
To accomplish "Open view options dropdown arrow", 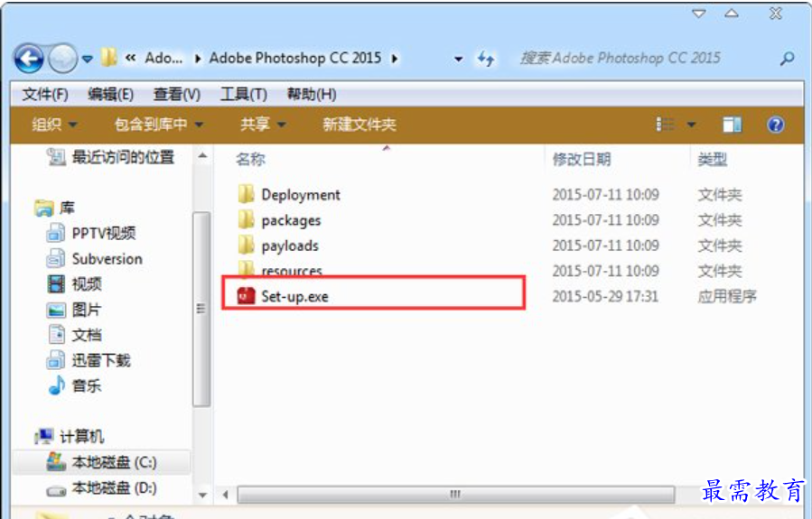I will point(691,125).
